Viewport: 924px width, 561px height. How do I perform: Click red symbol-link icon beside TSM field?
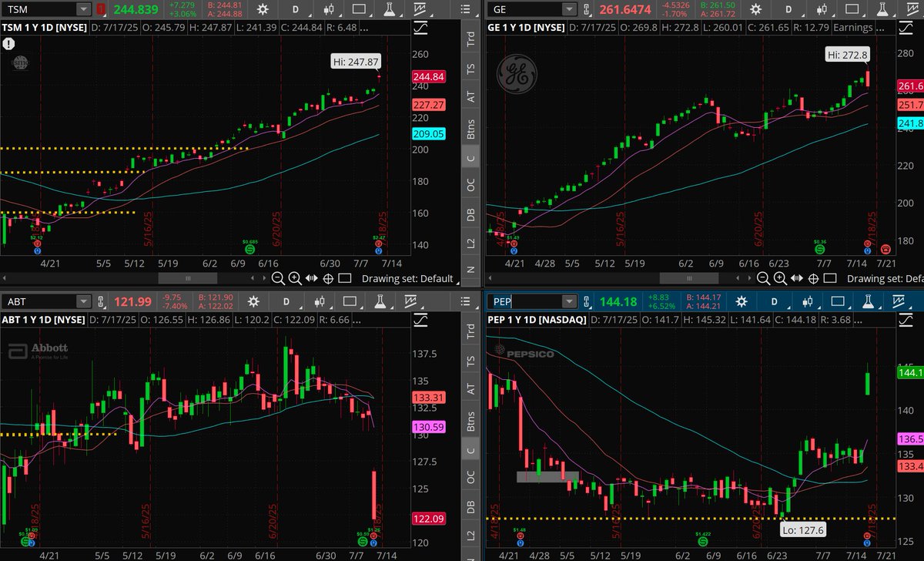102,9
